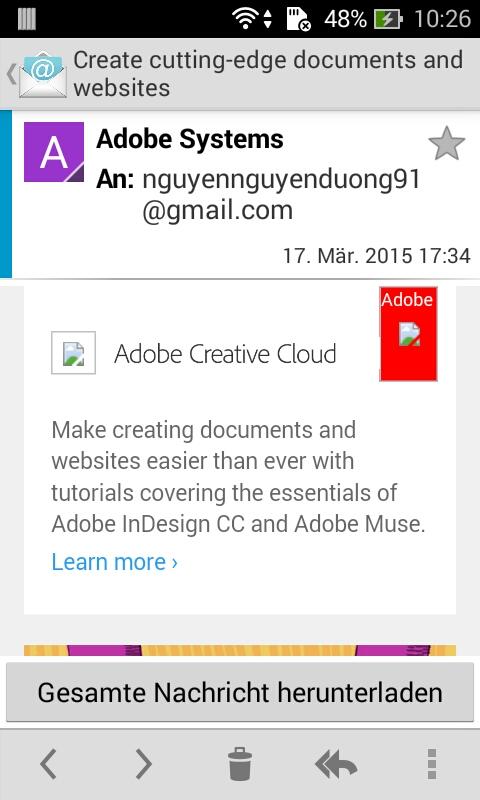Tap the reply all arrow icon
The width and height of the screenshot is (480, 800).
(336, 764)
